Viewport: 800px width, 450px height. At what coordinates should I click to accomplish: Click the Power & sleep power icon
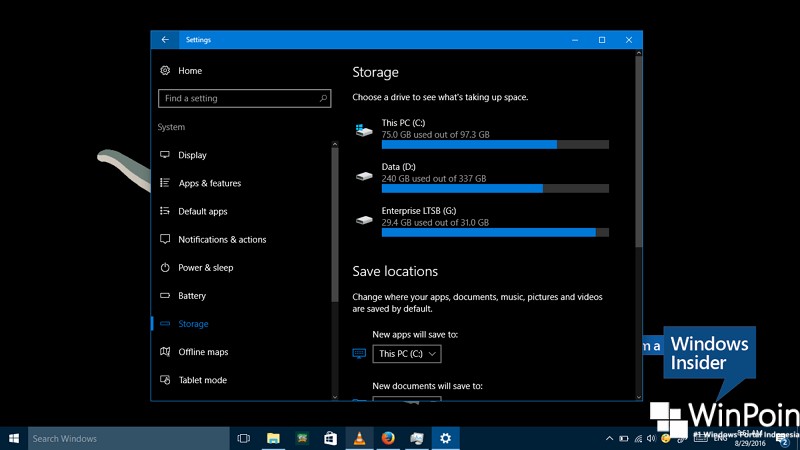point(165,267)
